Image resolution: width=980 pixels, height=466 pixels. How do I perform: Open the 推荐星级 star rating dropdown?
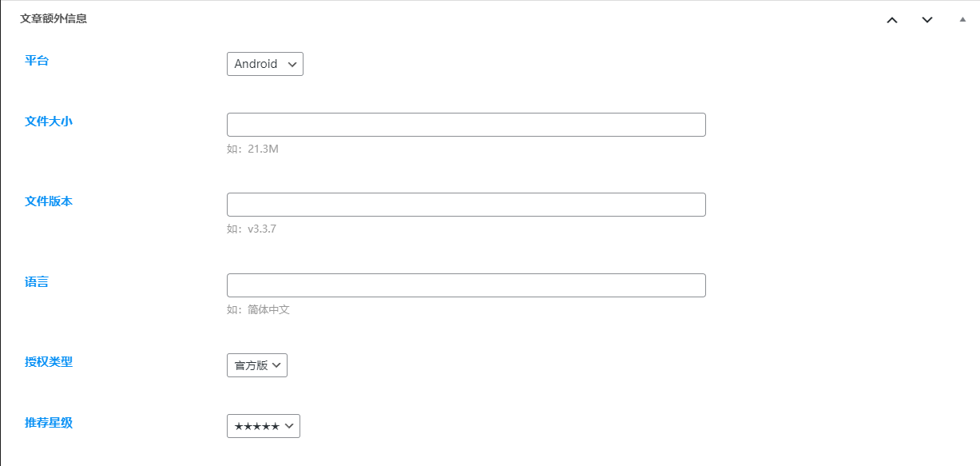(x=264, y=426)
